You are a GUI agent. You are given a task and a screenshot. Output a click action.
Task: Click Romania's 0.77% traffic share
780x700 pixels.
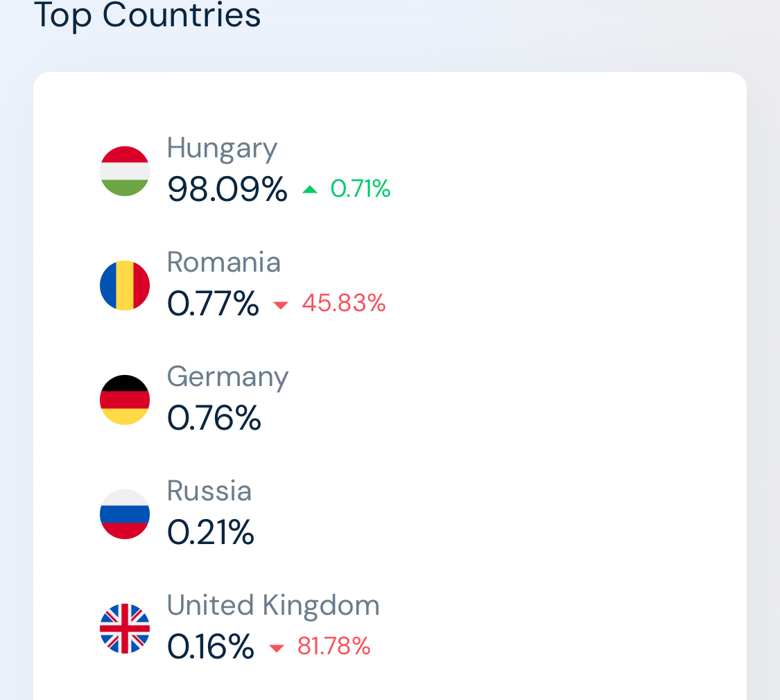click(x=213, y=304)
